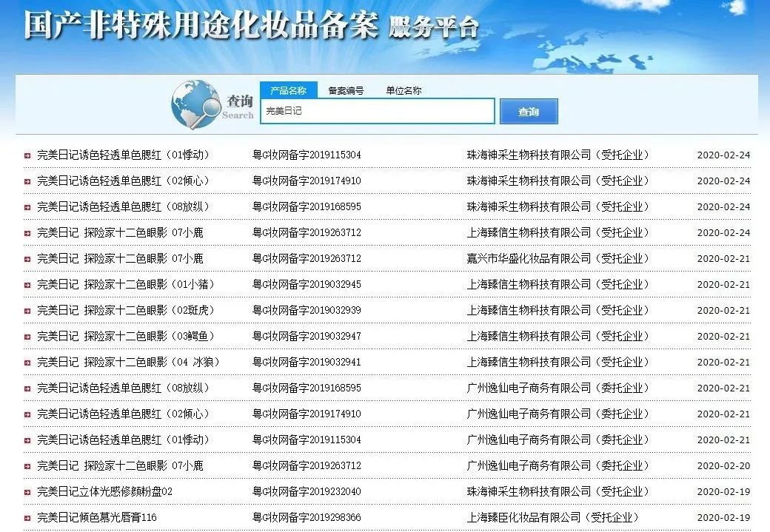The image size is (770, 532).
Task: Click bullet icon of 2020-02-20 07小鹿 row
Action: tap(27, 467)
